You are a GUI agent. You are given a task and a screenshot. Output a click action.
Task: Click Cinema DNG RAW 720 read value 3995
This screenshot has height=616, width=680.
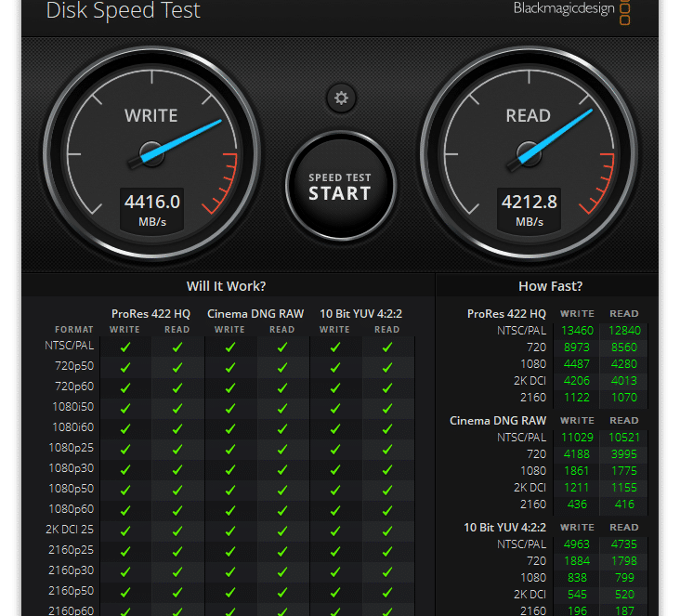[624, 454]
